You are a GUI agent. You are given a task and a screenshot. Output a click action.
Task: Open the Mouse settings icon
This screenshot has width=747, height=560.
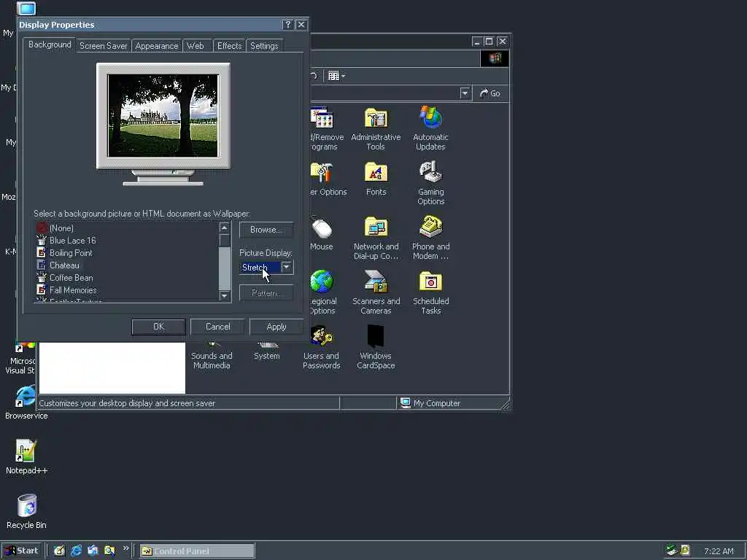(x=322, y=233)
